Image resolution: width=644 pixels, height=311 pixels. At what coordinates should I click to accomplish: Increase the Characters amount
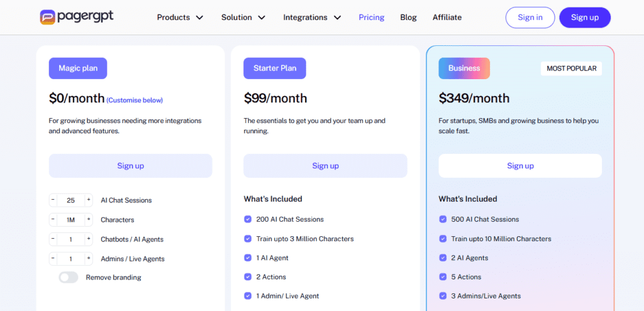(x=88, y=219)
